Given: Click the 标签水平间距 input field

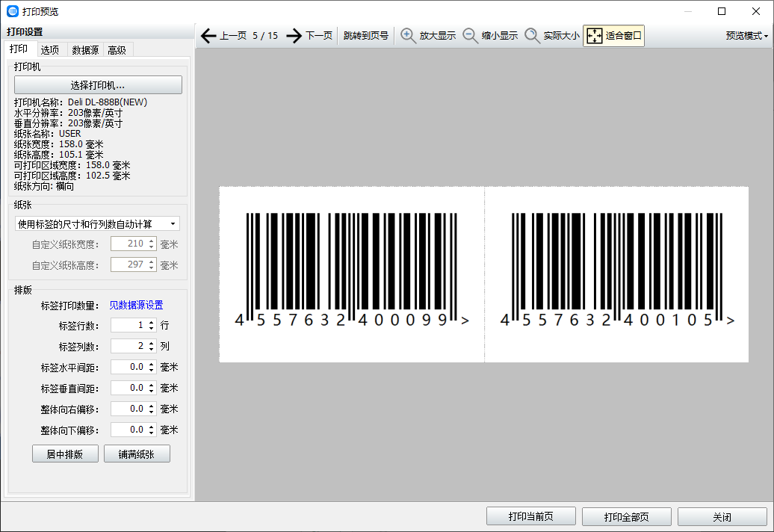Looking at the screenshot, I should click(129, 367).
